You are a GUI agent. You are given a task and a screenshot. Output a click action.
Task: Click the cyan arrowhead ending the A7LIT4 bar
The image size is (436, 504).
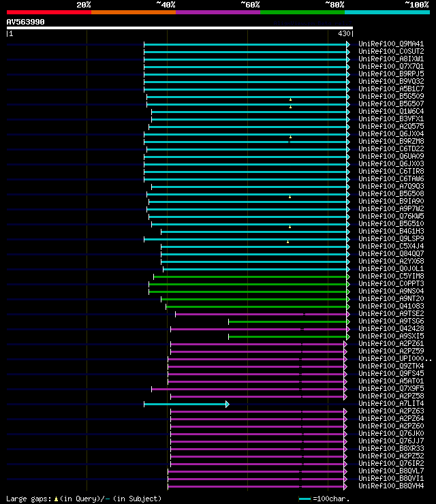(x=228, y=405)
